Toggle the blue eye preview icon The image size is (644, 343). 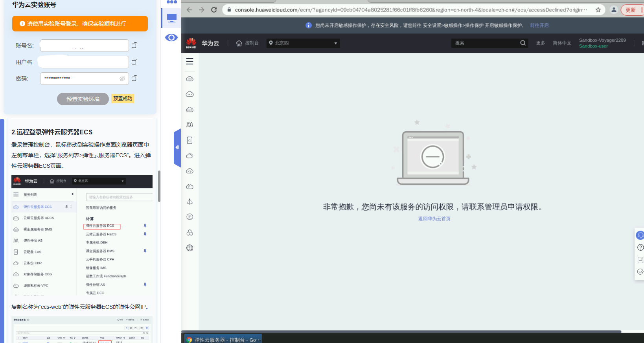(171, 37)
